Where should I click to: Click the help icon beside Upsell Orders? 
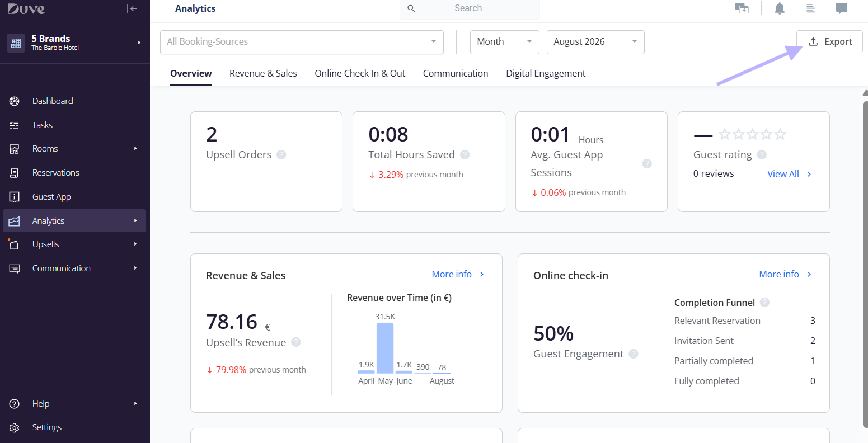click(281, 155)
